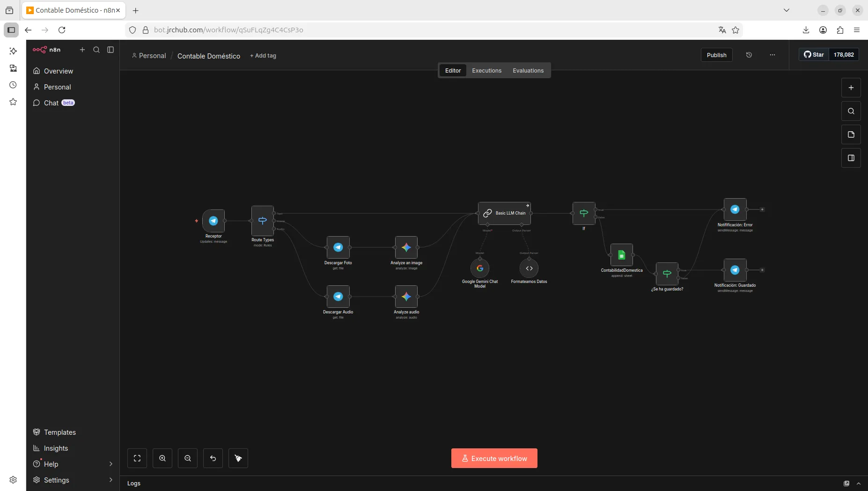Open the workflow three-dots menu
This screenshot has height=491, width=868.
coord(772,55)
